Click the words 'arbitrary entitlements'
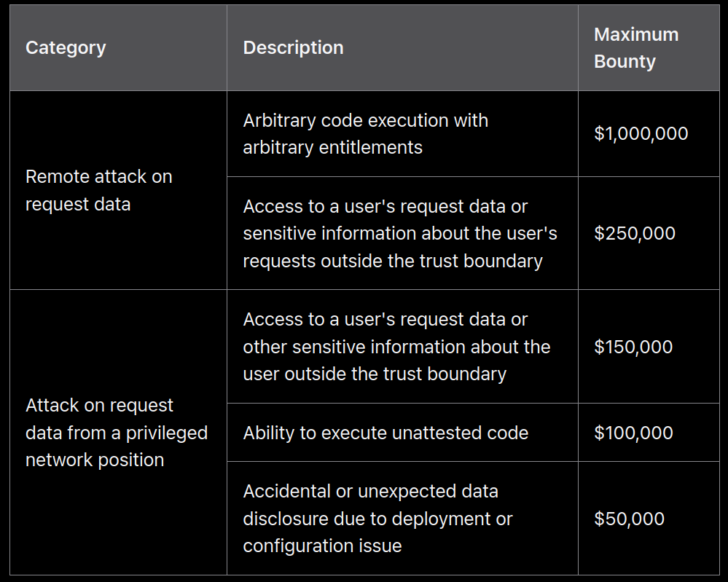The height and width of the screenshot is (582, 728). [332, 148]
